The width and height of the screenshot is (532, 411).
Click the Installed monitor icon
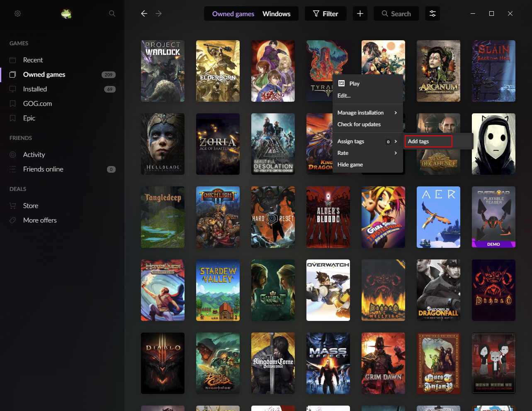(13, 89)
